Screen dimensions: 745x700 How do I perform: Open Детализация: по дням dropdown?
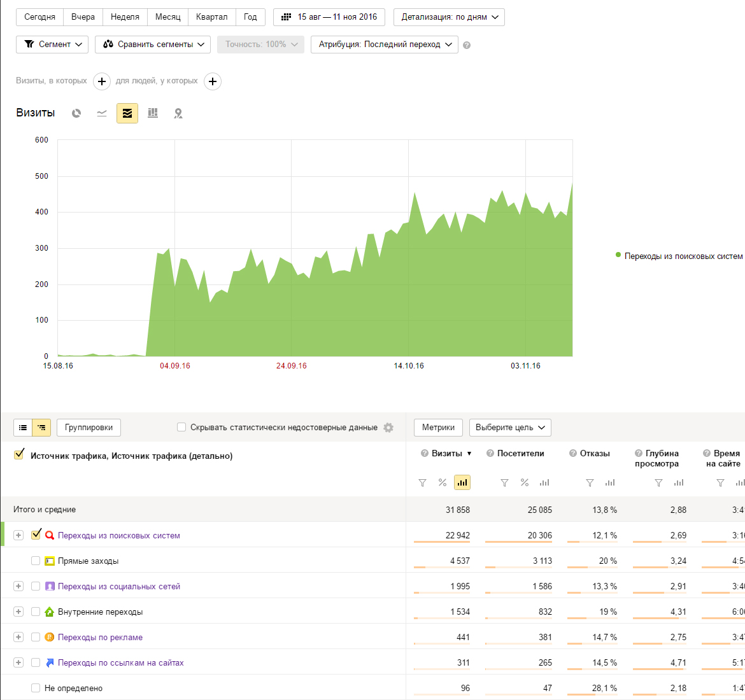(449, 17)
